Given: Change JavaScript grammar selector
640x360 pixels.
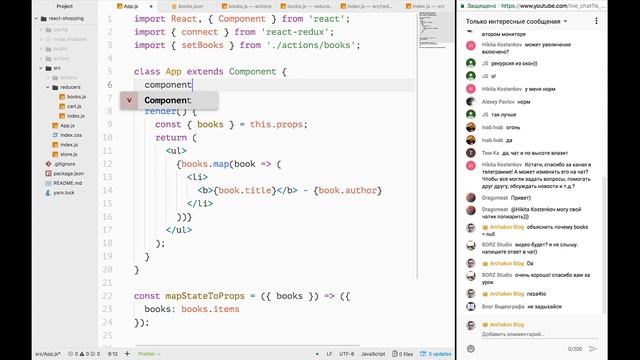Looking at the screenshot, I should coord(373,354).
